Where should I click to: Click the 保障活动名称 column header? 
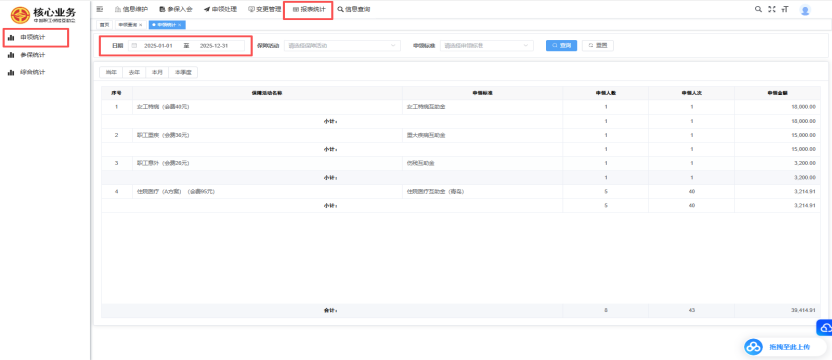pos(267,93)
